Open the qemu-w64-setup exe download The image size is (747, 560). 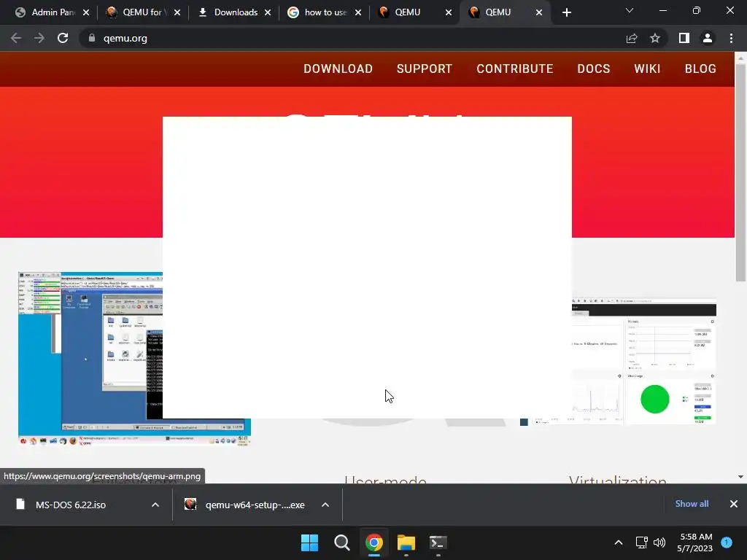pyautogui.click(x=255, y=505)
